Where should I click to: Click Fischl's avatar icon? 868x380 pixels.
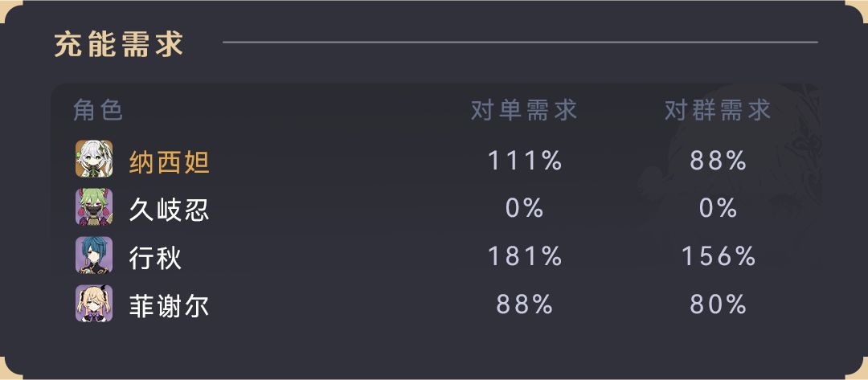tap(94, 304)
